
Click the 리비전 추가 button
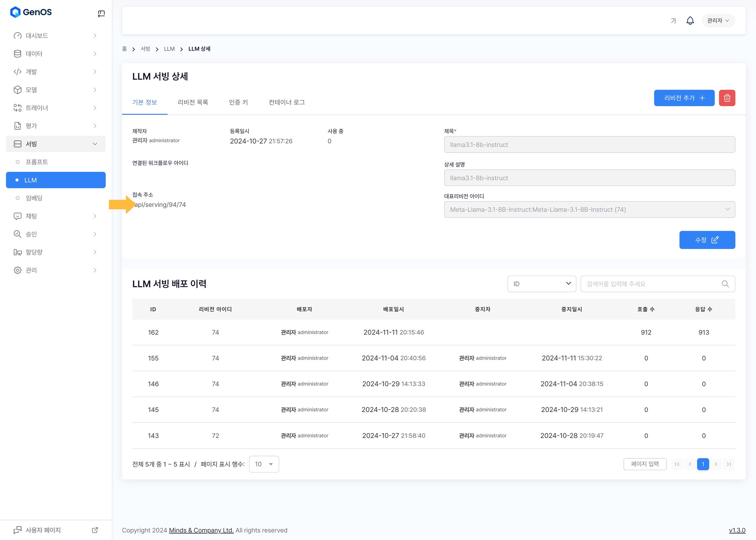684,98
